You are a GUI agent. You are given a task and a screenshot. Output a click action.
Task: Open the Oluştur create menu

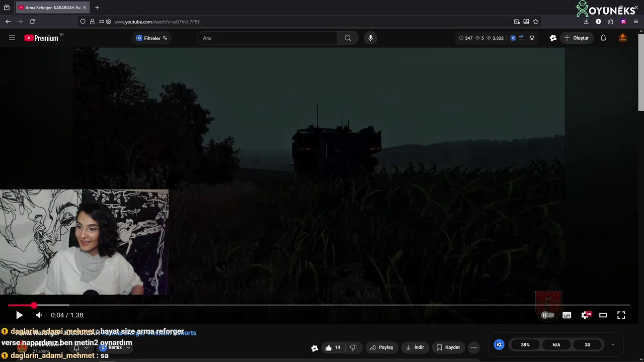[577, 38]
